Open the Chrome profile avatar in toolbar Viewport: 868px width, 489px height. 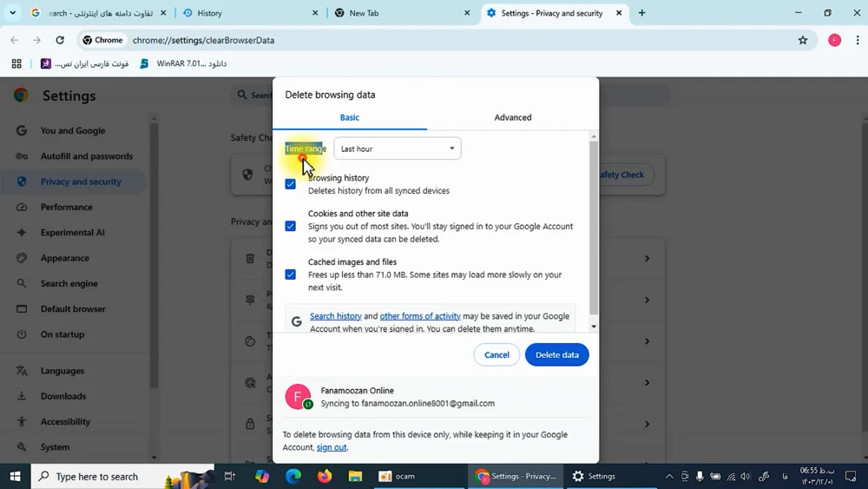coord(834,40)
